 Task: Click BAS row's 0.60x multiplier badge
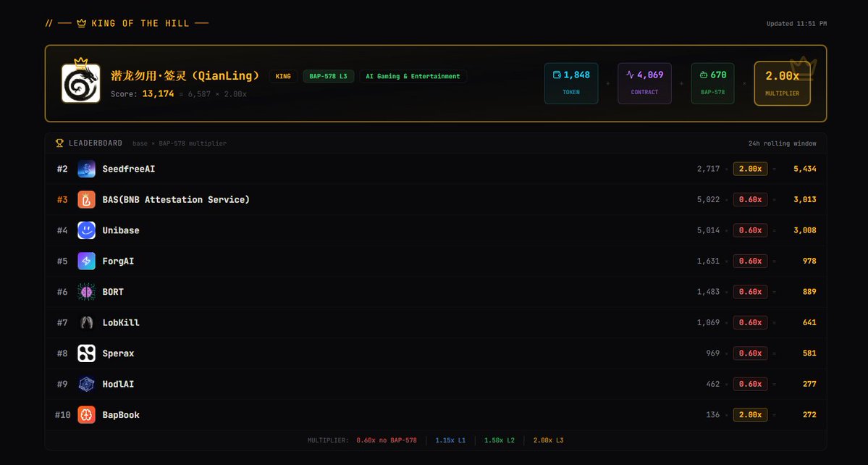750,199
